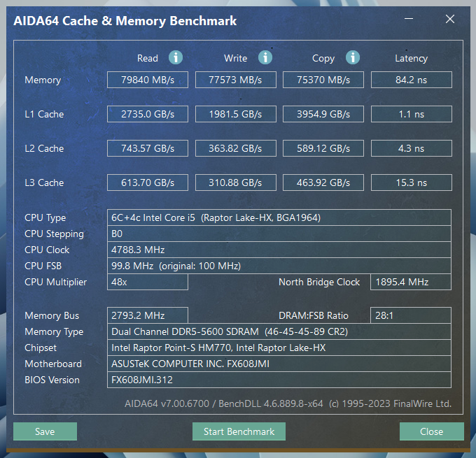The image size is (476, 458).
Task: Click the AIDA64 Cache & Memory Benchmark title
Action: click(125, 21)
